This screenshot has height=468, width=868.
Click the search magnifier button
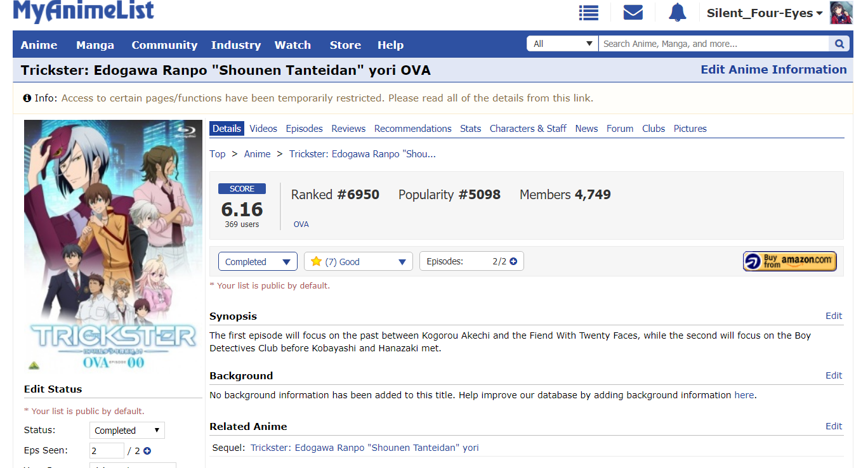(x=839, y=44)
